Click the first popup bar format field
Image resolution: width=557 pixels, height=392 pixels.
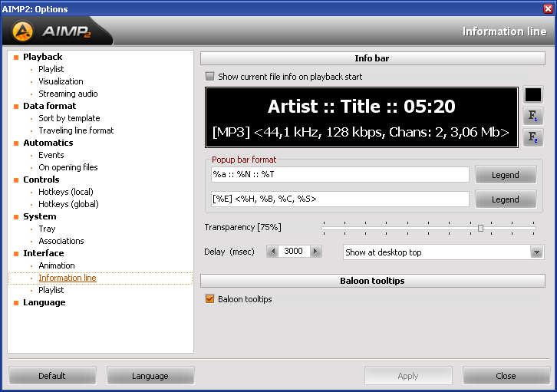pyautogui.click(x=340, y=174)
